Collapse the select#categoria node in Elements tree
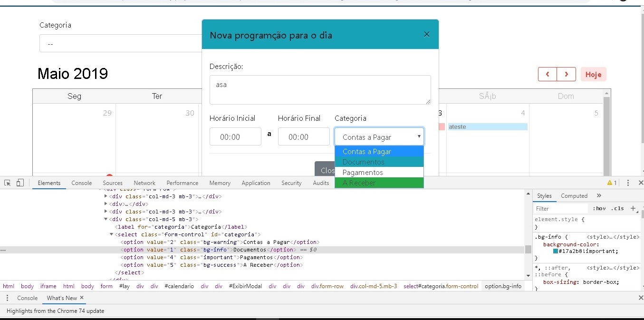The height and width of the screenshot is (320, 644). click(112, 234)
